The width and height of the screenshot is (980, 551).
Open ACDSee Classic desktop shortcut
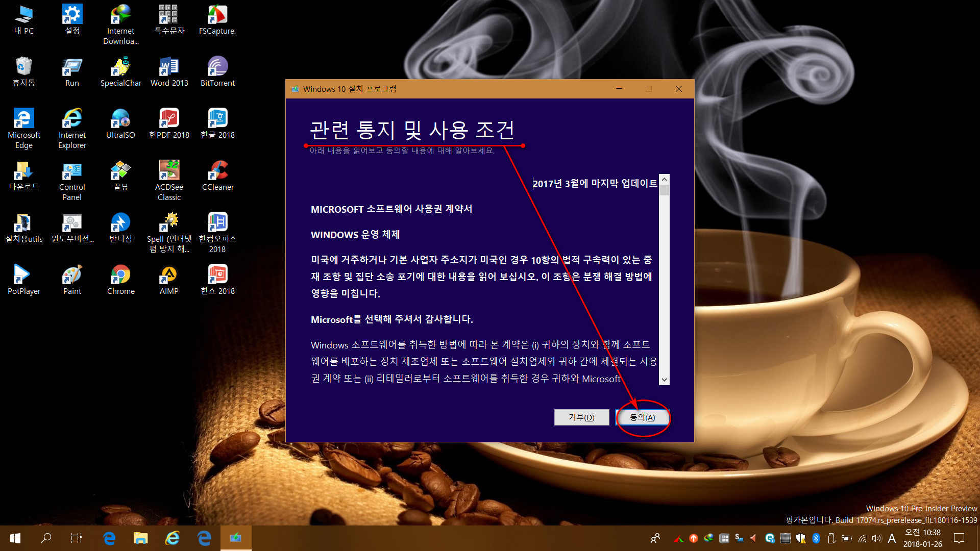click(x=169, y=181)
